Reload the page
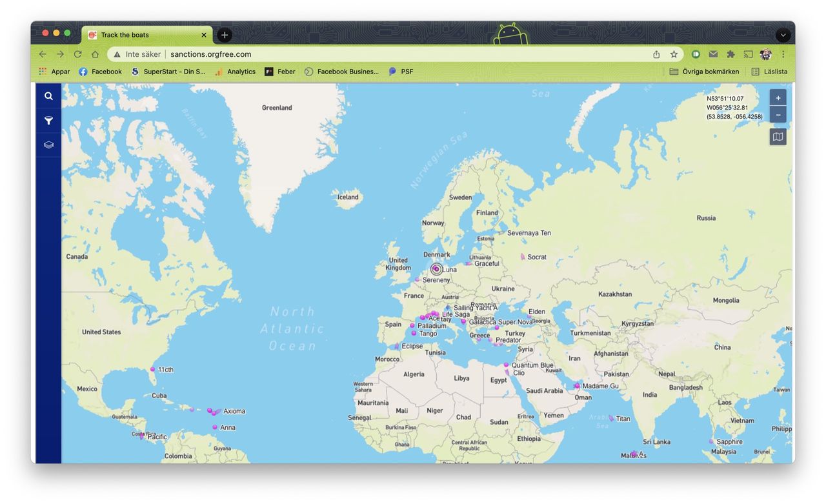 point(77,54)
